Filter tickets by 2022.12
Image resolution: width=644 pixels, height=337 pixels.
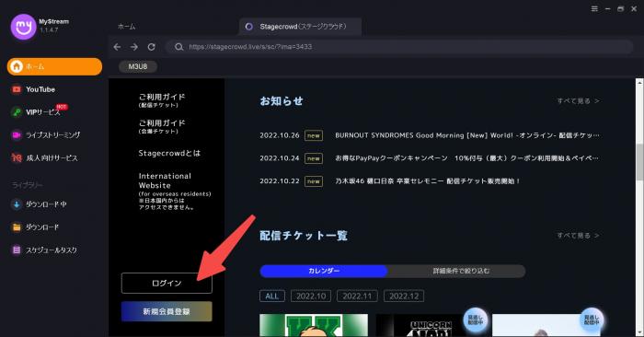(404, 296)
